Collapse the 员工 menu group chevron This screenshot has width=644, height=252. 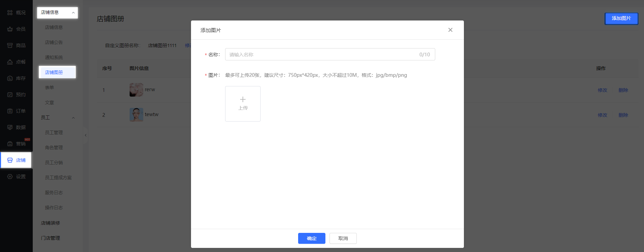(73, 118)
